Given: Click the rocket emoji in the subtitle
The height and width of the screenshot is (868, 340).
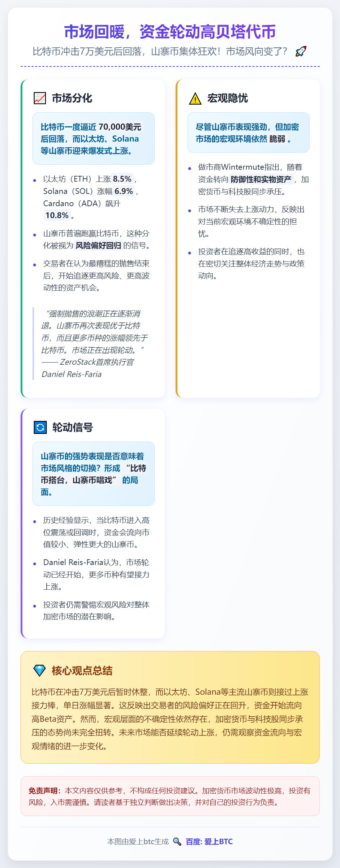Looking at the screenshot, I should coord(301,51).
